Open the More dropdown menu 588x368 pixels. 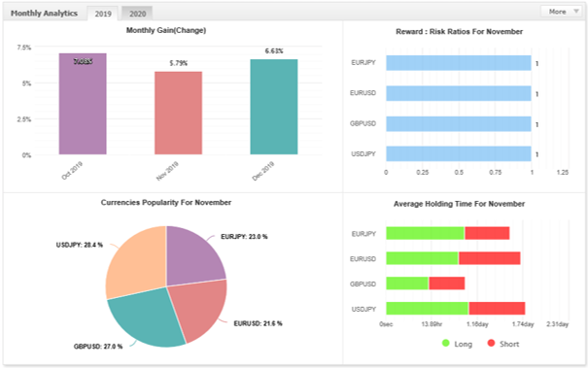561,12
